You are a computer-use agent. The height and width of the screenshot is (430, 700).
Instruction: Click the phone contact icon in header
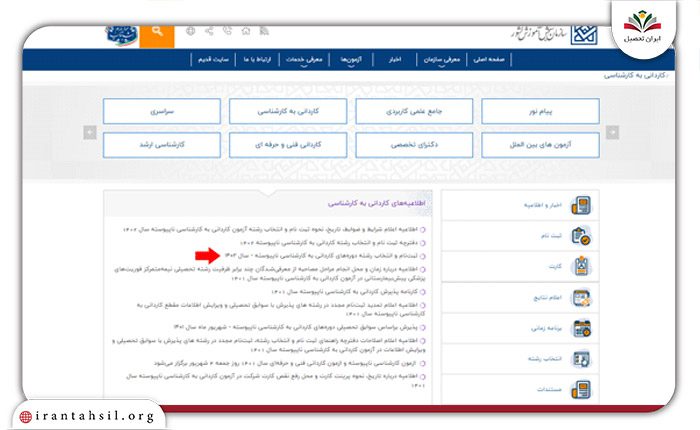(x=227, y=31)
